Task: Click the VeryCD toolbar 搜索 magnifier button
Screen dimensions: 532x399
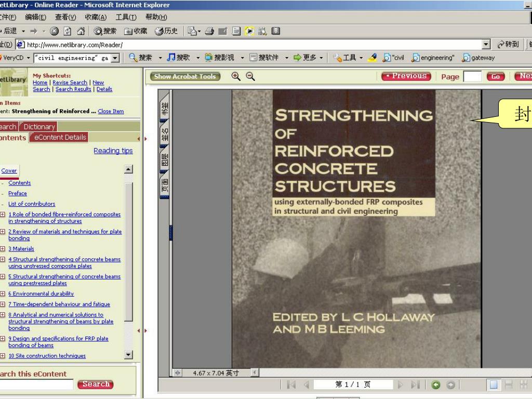Action: [141, 58]
